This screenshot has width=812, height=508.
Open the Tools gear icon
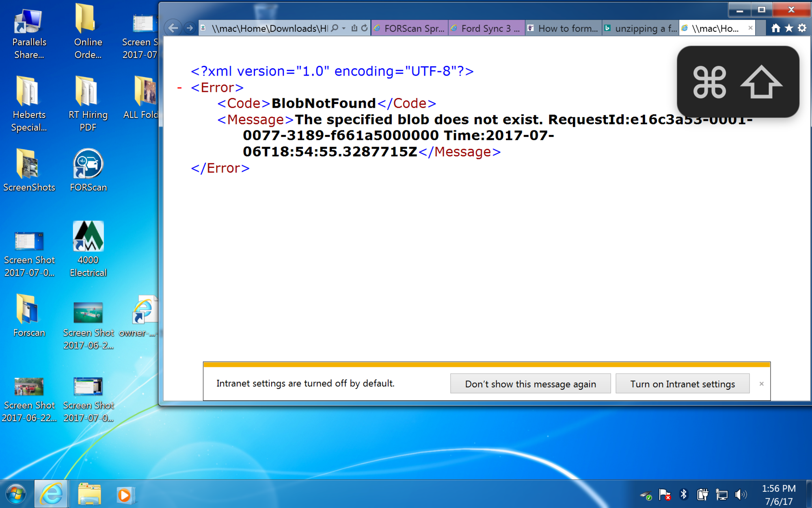pyautogui.click(x=802, y=28)
